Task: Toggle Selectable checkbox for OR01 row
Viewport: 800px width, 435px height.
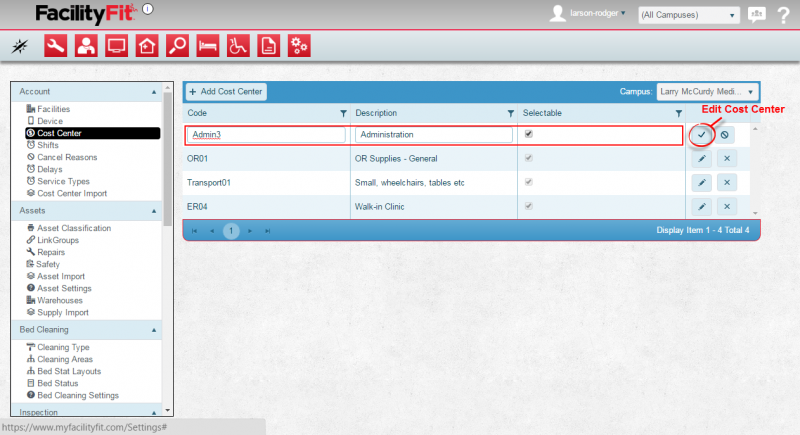Action: [x=529, y=158]
